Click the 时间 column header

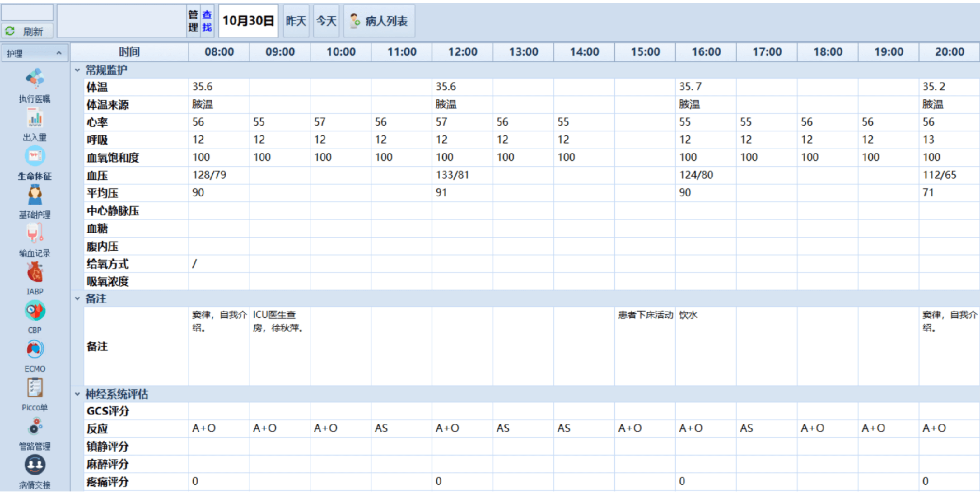(x=130, y=52)
